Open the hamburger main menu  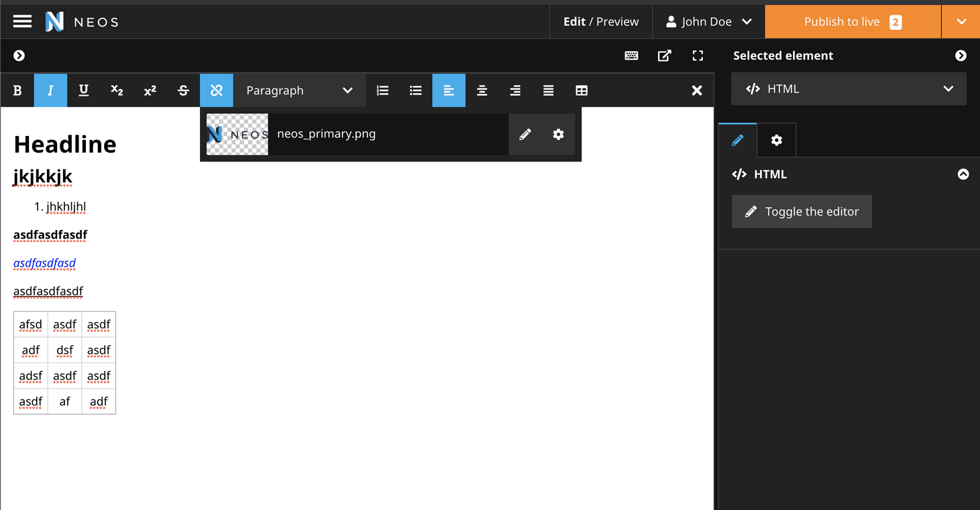tap(22, 21)
